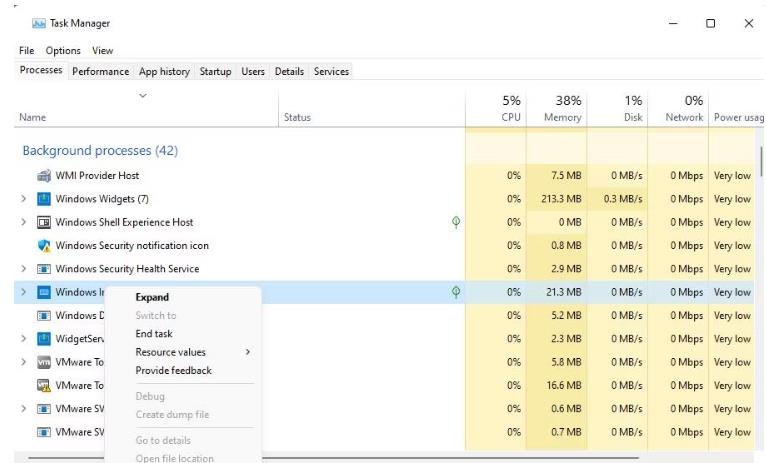Open the View menu
Image resolution: width=766 pixels, height=463 pixels.
(x=103, y=50)
